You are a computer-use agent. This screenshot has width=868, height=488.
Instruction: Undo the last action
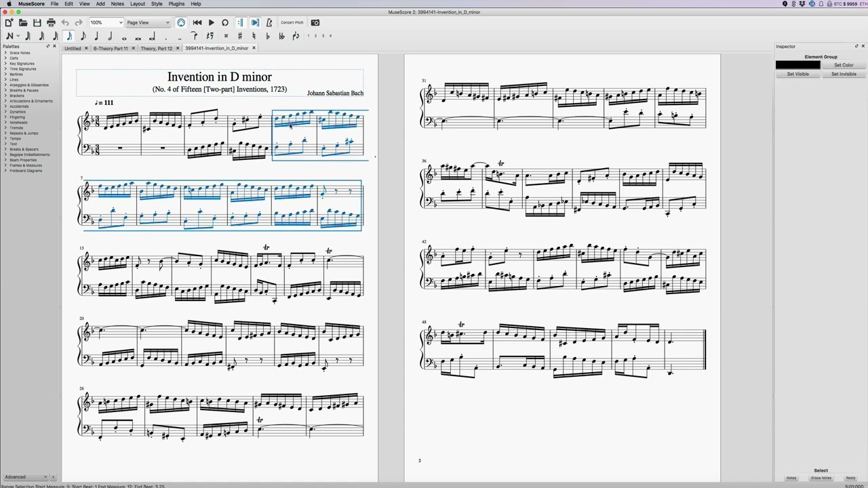[x=65, y=22]
